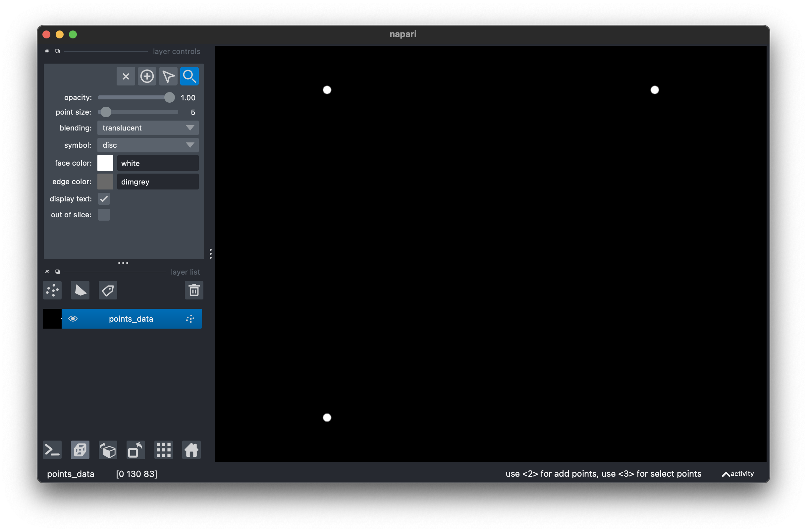
Task: Open the integrated IPython console
Action: point(52,450)
